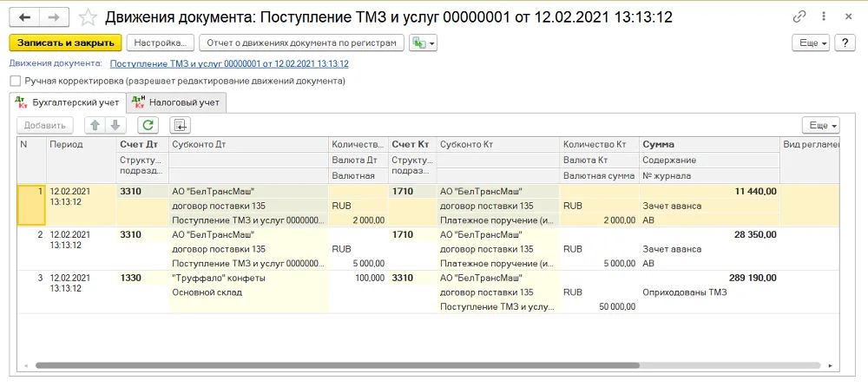This screenshot has height=387, width=868.
Task: Click the Субконто Дт column header
Action: [248, 145]
